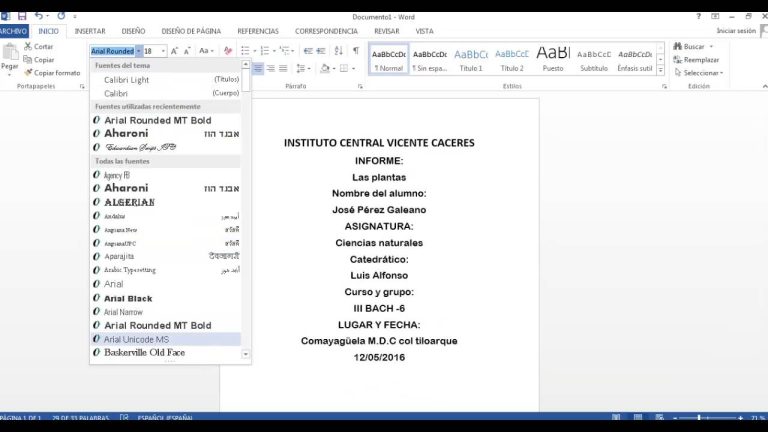
Task: Select Arial Unicode MS from font list
Action: (136, 339)
